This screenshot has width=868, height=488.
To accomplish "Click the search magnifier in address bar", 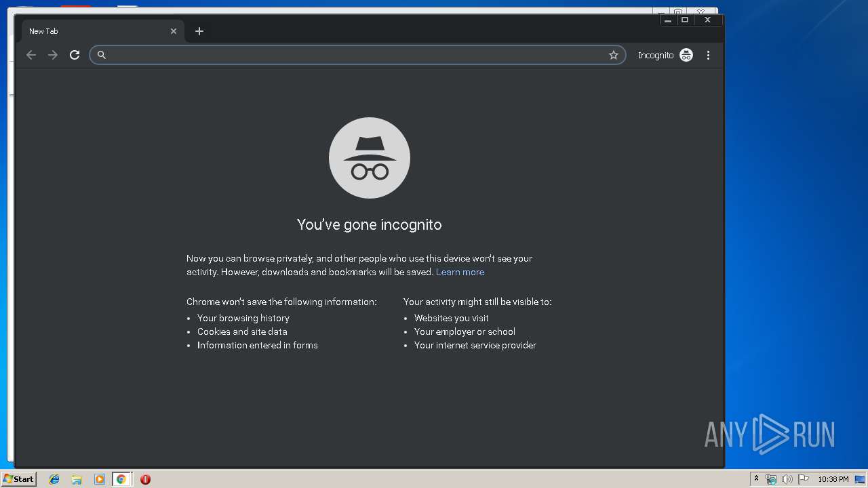I will pyautogui.click(x=102, y=55).
